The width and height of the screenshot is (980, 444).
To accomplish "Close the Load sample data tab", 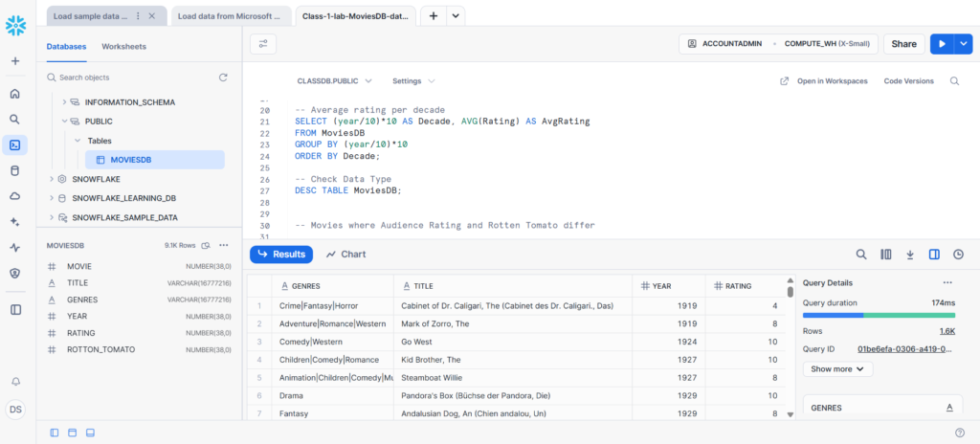I will [x=152, y=16].
